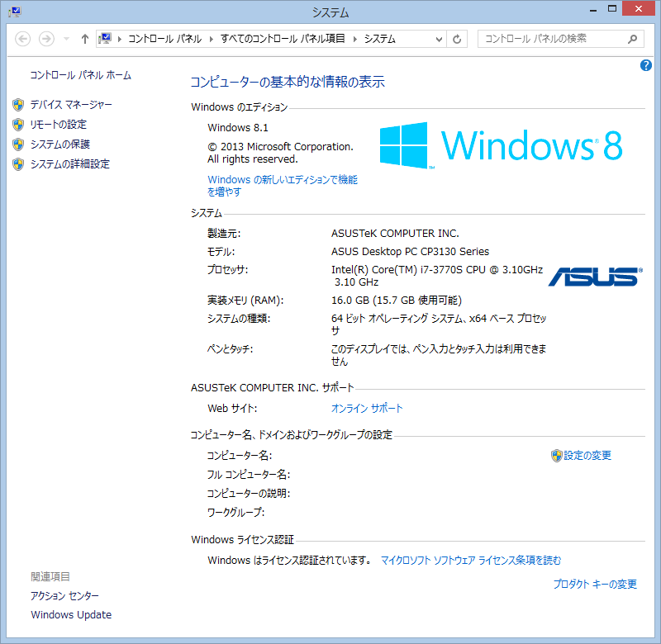The image size is (661, 644).
Task: Click Windows はライセンス認証されています text
Action: point(289,560)
